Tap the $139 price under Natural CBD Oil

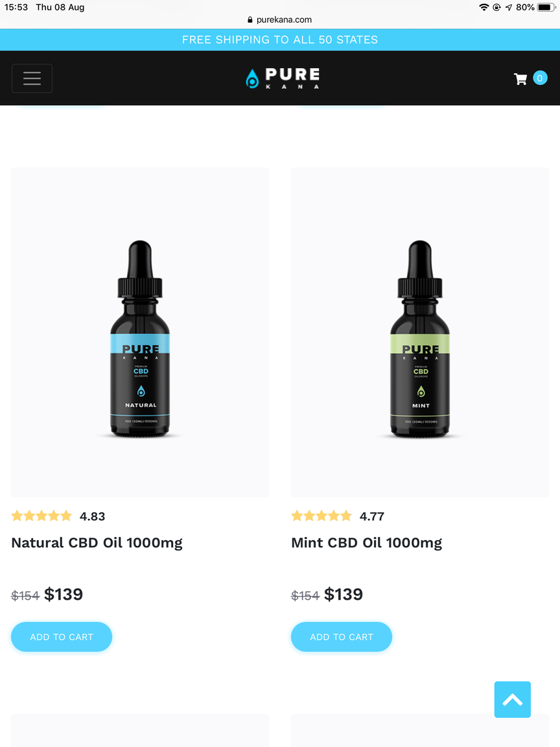pyautogui.click(x=64, y=594)
